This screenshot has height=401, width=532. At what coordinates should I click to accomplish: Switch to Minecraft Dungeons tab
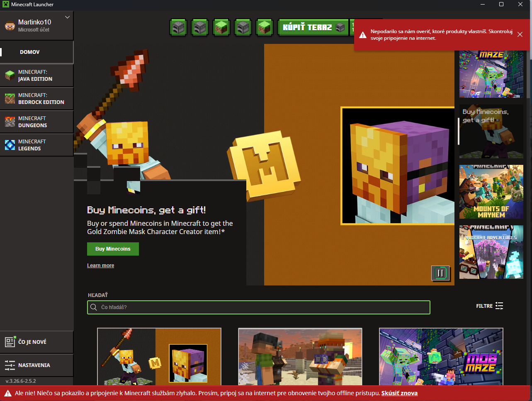click(37, 122)
